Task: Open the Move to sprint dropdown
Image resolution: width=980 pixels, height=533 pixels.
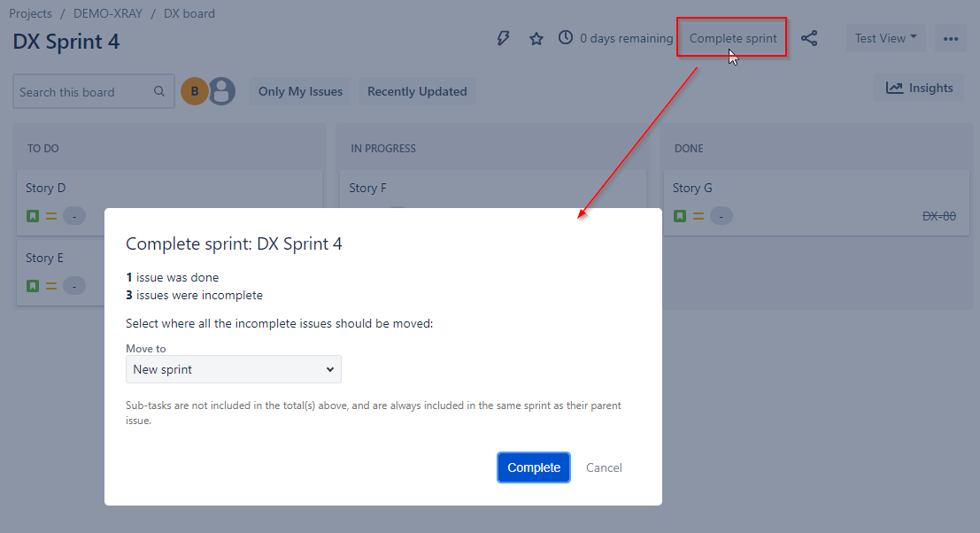Action: point(233,369)
